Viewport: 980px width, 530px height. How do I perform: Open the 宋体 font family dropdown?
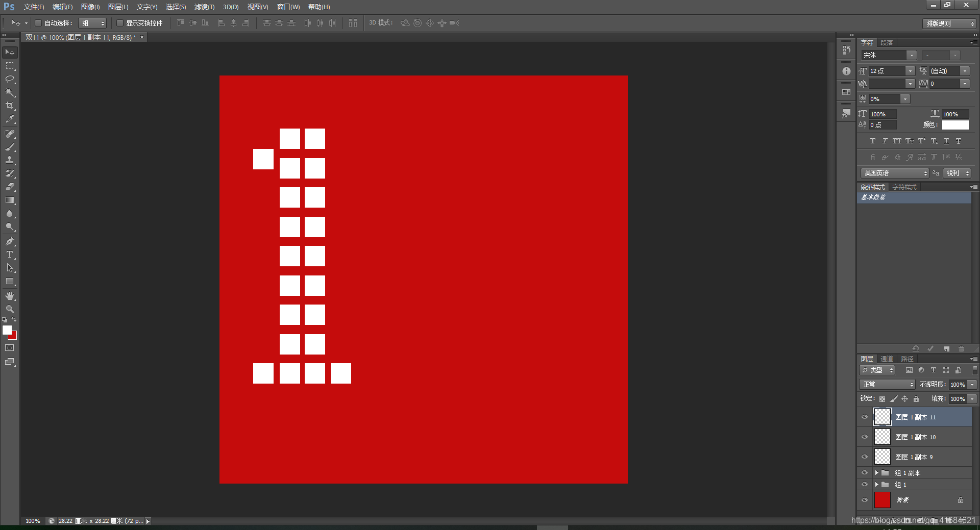912,55
